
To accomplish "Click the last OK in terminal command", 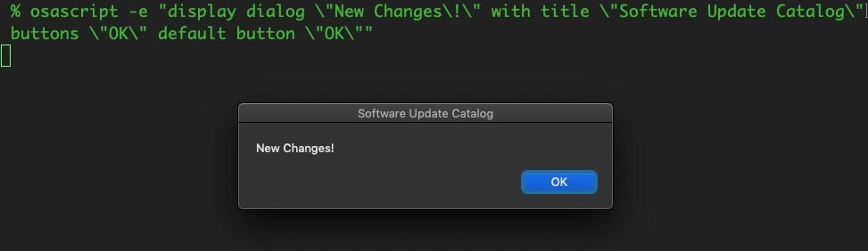I will coord(334,34).
